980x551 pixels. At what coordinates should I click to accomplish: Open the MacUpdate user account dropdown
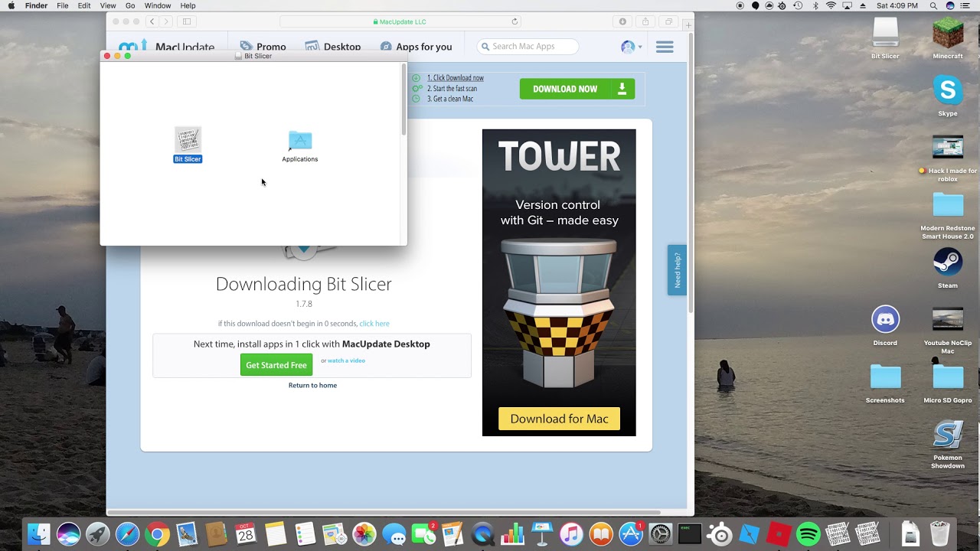point(632,47)
